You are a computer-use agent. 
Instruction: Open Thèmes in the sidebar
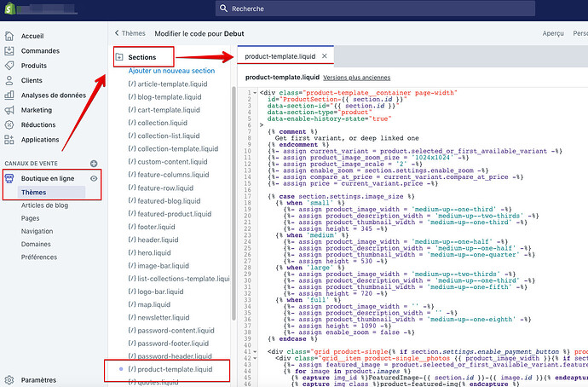34,193
